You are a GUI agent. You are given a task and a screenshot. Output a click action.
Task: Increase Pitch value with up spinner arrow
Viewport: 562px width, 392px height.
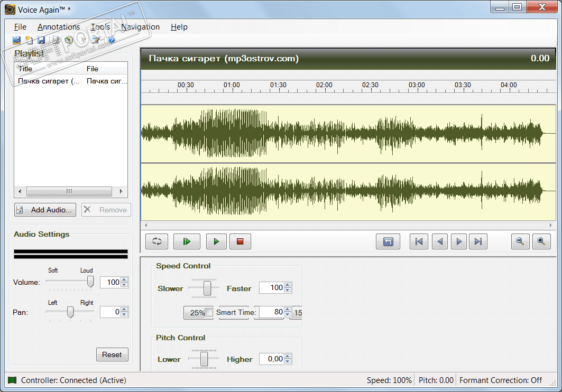[288, 356]
